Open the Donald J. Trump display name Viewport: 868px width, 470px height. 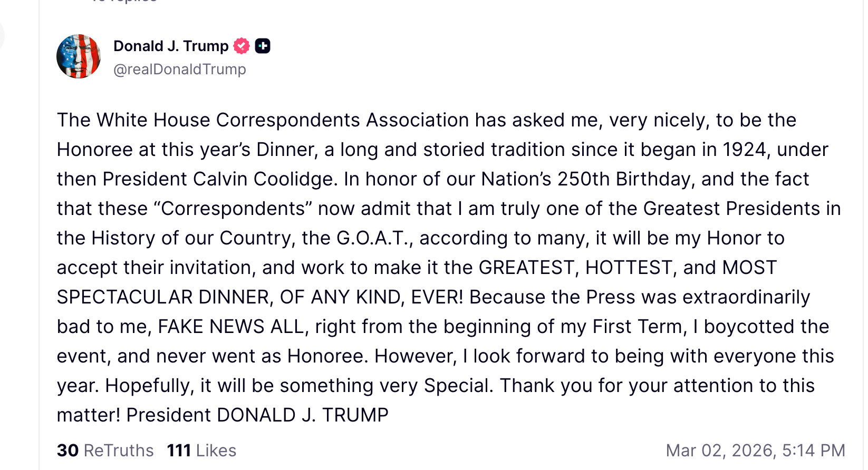171,46
